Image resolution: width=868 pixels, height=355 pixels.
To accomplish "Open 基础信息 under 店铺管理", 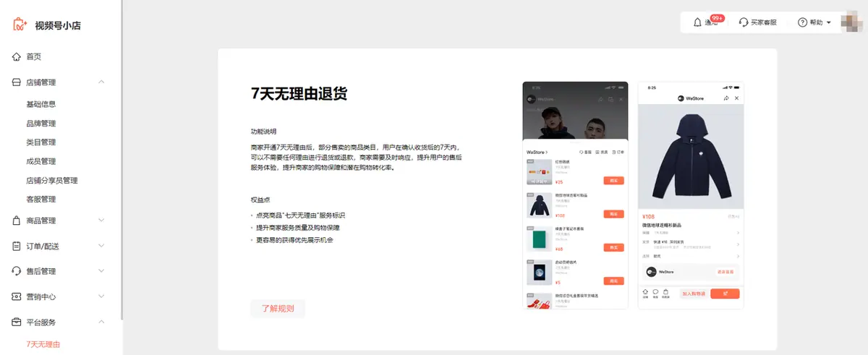I will click(41, 104).
